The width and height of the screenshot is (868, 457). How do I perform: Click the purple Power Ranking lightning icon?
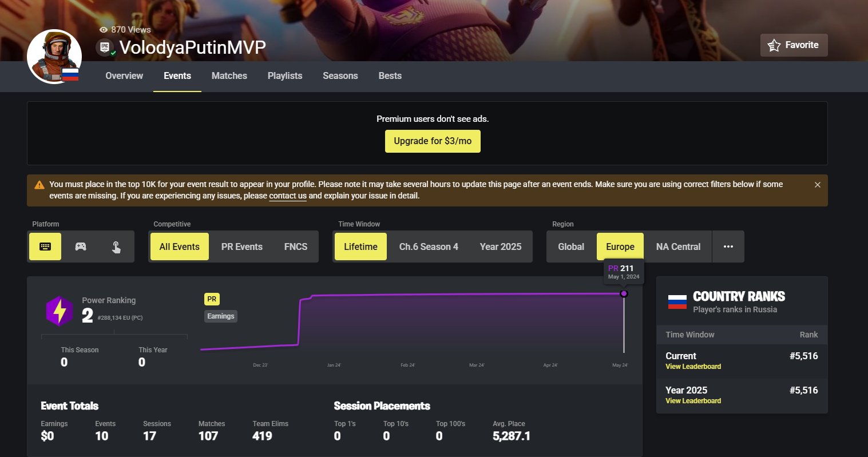[60, 312]
